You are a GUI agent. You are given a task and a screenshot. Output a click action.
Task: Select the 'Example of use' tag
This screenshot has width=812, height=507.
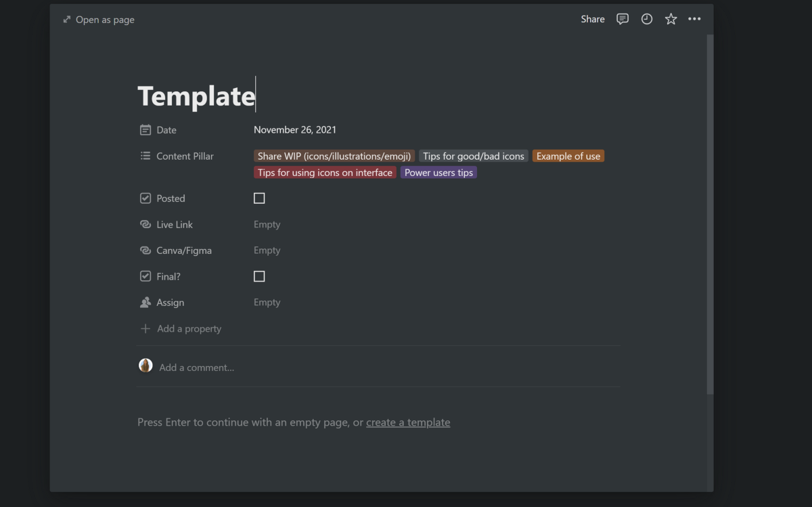568,156
